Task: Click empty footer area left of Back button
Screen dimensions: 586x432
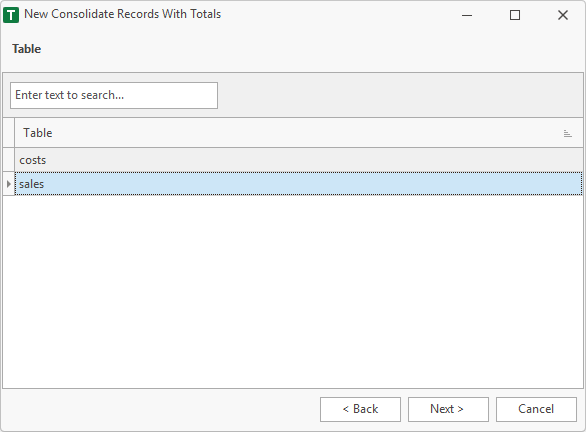Action: pyautogui.click(x=161, y=409)
